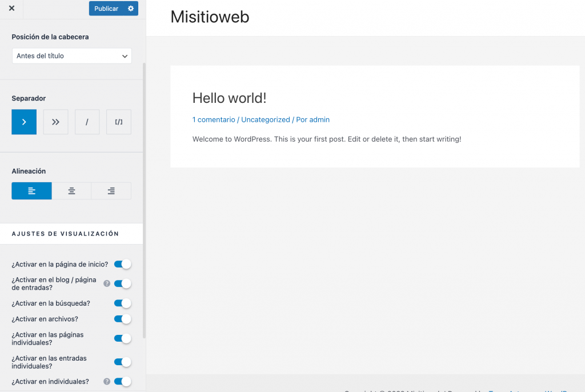The height and width of the screenshot is (392, 585).
Task: Show help for blog / página de entradas
Action: click(x=106, y=283)
